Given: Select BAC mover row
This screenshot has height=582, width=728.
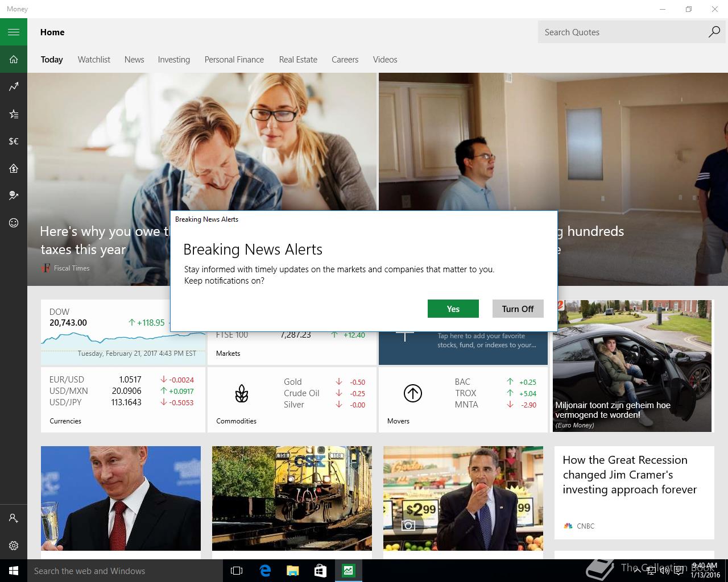Looking at the screenshot, I should click(x=495, y=382).
